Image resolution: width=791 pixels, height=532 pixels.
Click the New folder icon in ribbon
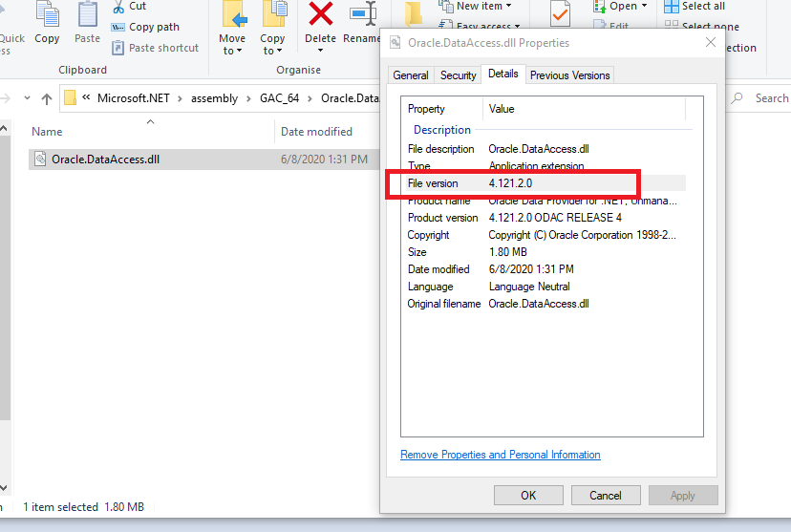(x=414, y=14)
